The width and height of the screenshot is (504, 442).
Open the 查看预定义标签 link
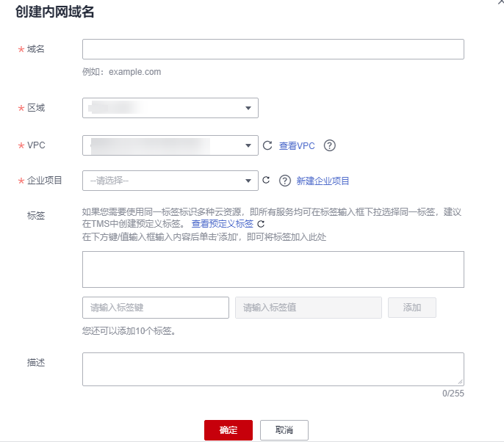point(222,223)
